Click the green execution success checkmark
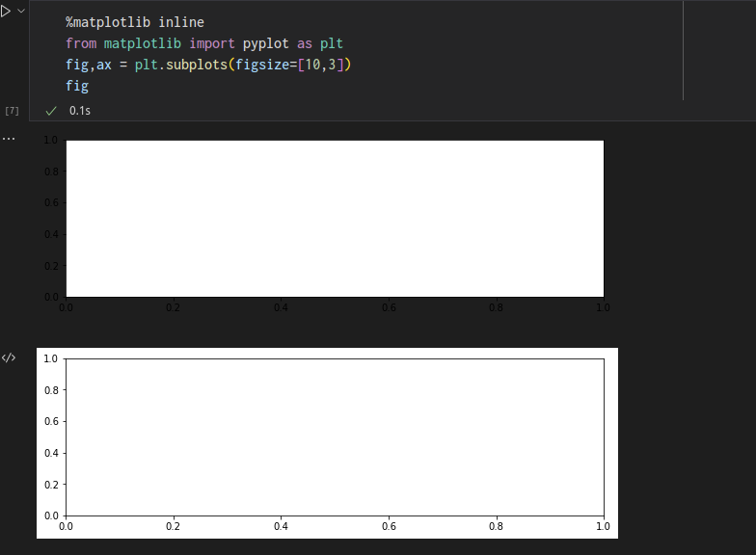 [x=50, y=111]
